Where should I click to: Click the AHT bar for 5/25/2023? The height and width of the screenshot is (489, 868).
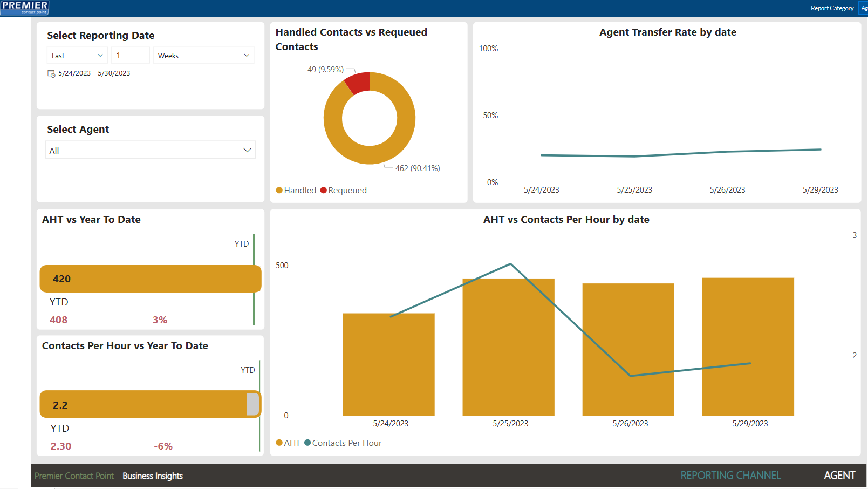pyautogui.click(x=508, y=347)
